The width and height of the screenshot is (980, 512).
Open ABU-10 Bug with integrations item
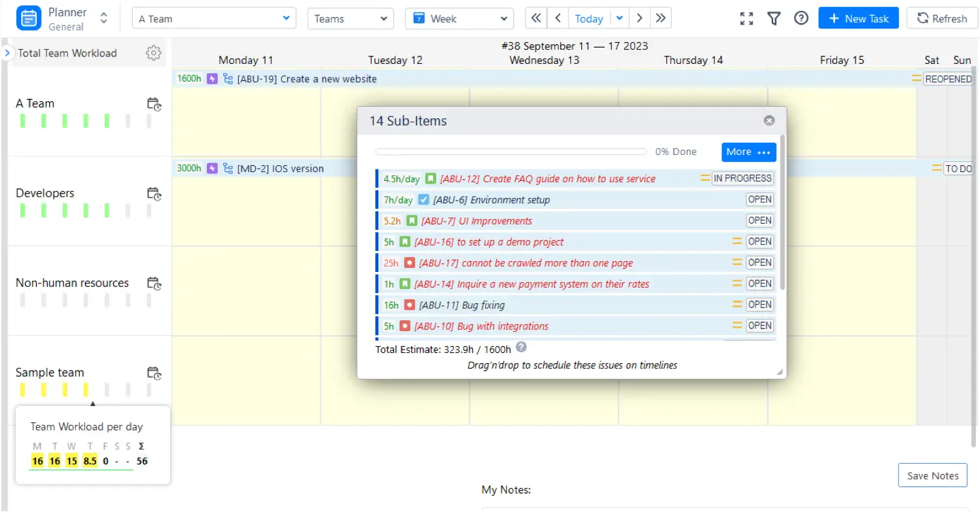tap(482, 326)
